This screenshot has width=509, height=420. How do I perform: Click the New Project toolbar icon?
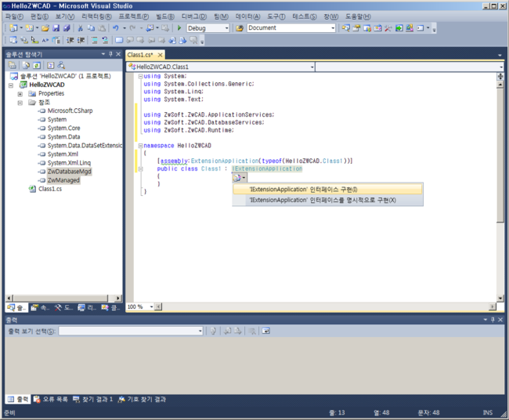(x=13, y=28)
